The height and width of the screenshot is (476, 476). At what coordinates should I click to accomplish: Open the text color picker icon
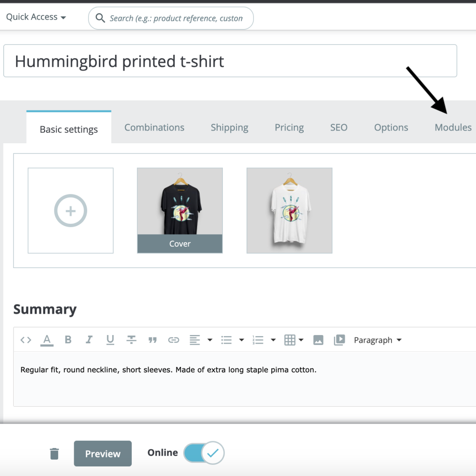point(47,339)
